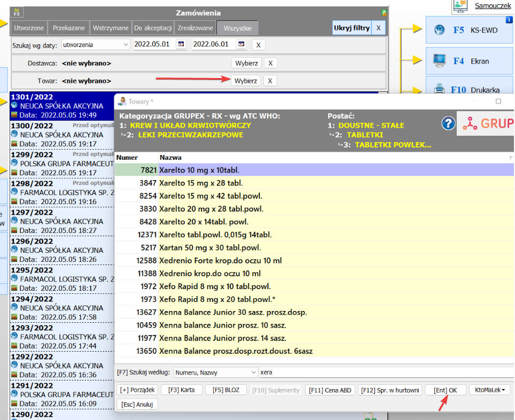This screenshot has width=515, height=420.
Task: Select row 'Xefo Rapid 8 mg x 10 tabl.powl.'
Action: [x=314, y=286]
